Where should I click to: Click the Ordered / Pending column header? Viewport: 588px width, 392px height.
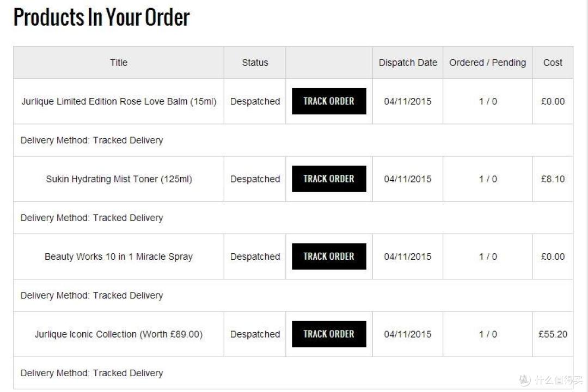tap(487, 63)
